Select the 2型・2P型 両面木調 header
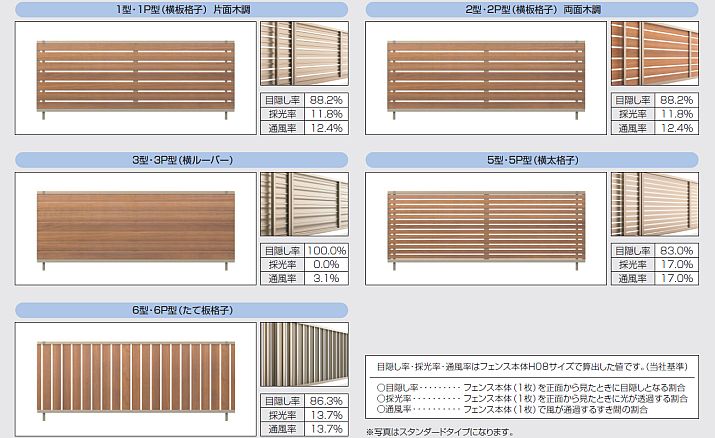This screenshot has height=438, width=715. click(x=531, y=10)
